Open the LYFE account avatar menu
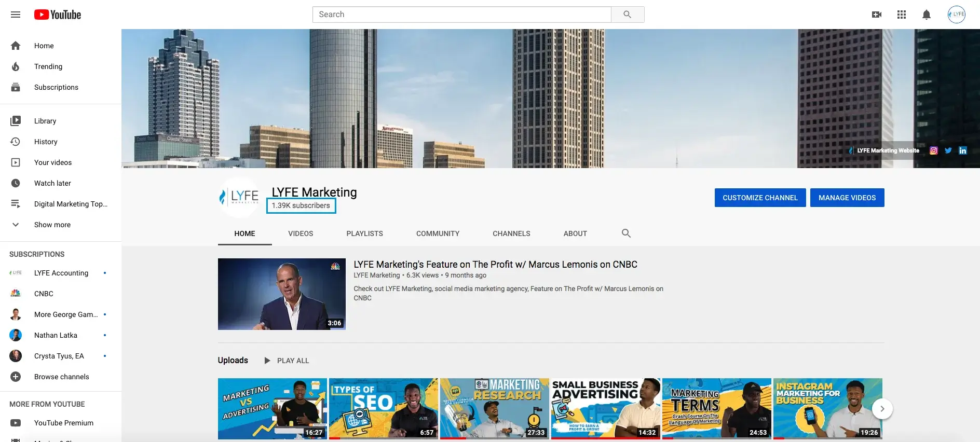 (x=956, y=15)
